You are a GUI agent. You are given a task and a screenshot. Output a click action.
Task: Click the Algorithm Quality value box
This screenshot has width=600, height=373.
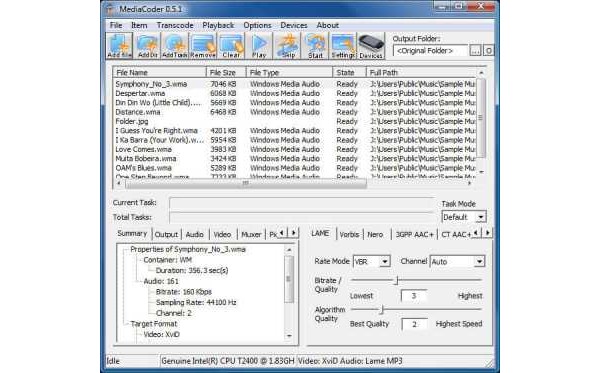[414, 324]
